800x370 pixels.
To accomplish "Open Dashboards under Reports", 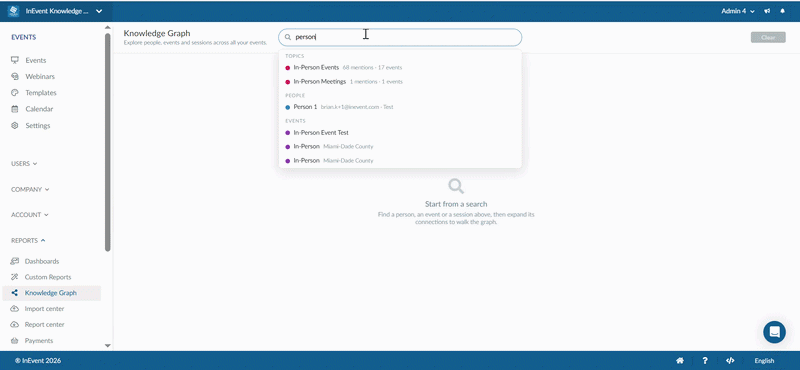I will click(42, 261).
